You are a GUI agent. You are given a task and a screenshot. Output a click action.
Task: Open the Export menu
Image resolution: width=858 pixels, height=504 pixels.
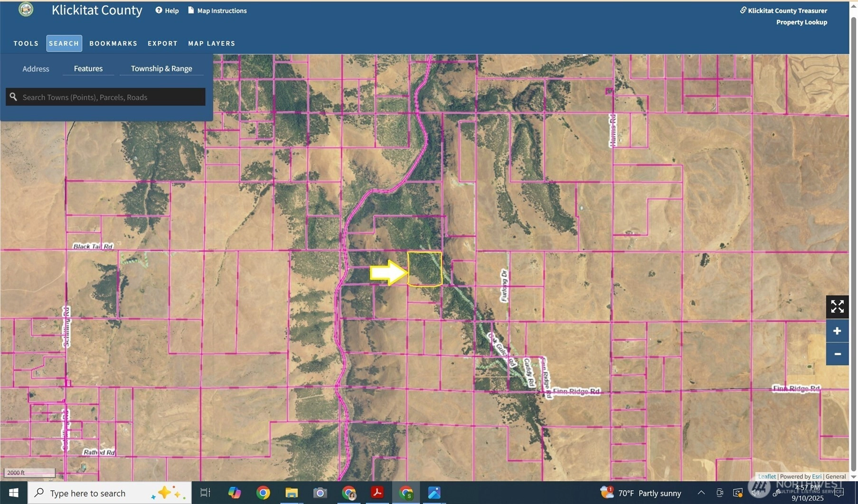pyautogui.click(x=162, y=43)
